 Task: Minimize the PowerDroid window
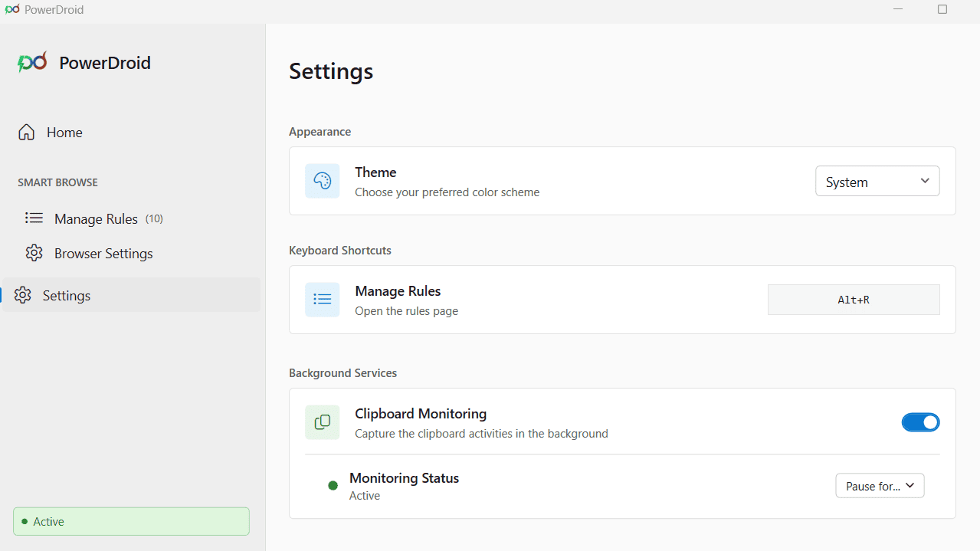pos(898,10)
